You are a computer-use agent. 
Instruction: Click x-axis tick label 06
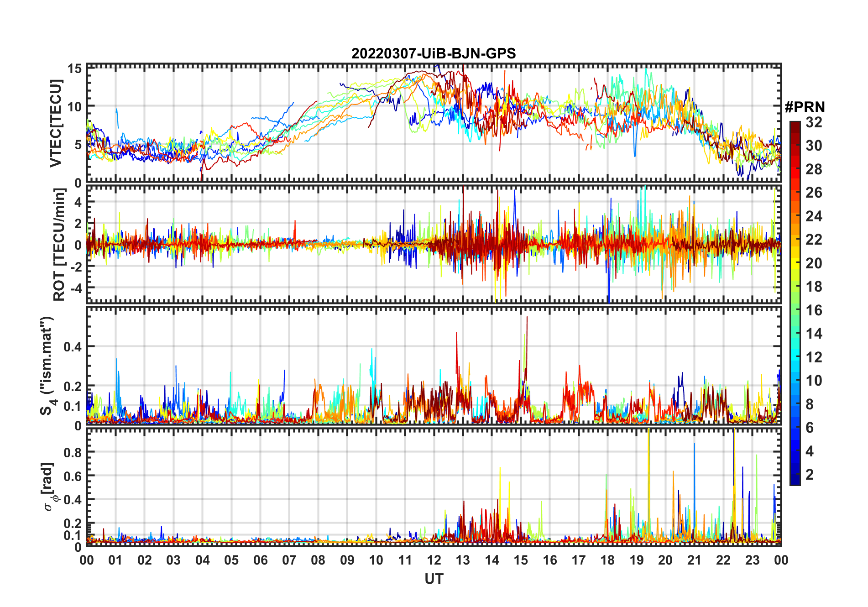261,560
